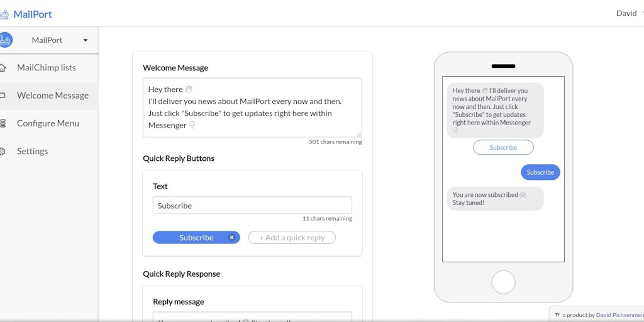Click the Subscribe quick reply text field
The image size is (644, 322).
252,205
